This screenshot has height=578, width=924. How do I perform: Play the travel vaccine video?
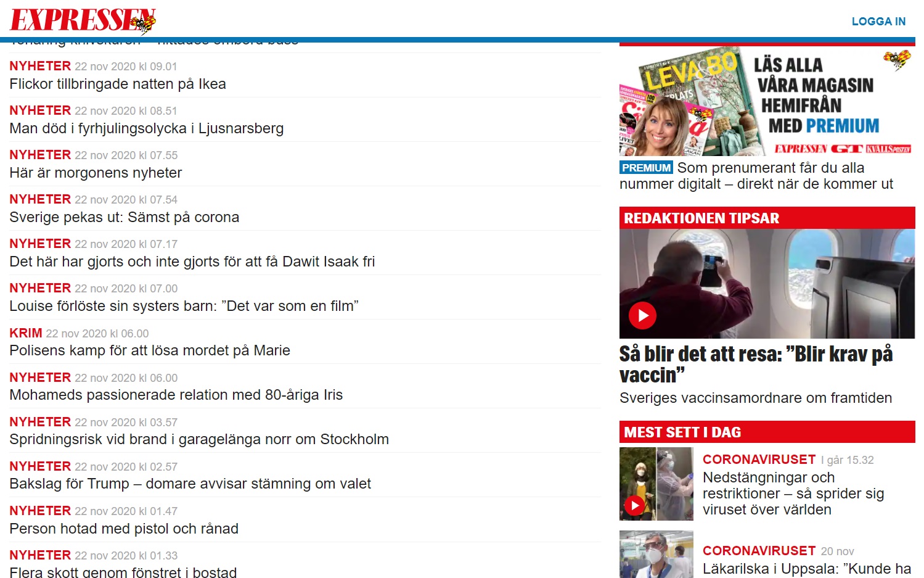(642, 315)
